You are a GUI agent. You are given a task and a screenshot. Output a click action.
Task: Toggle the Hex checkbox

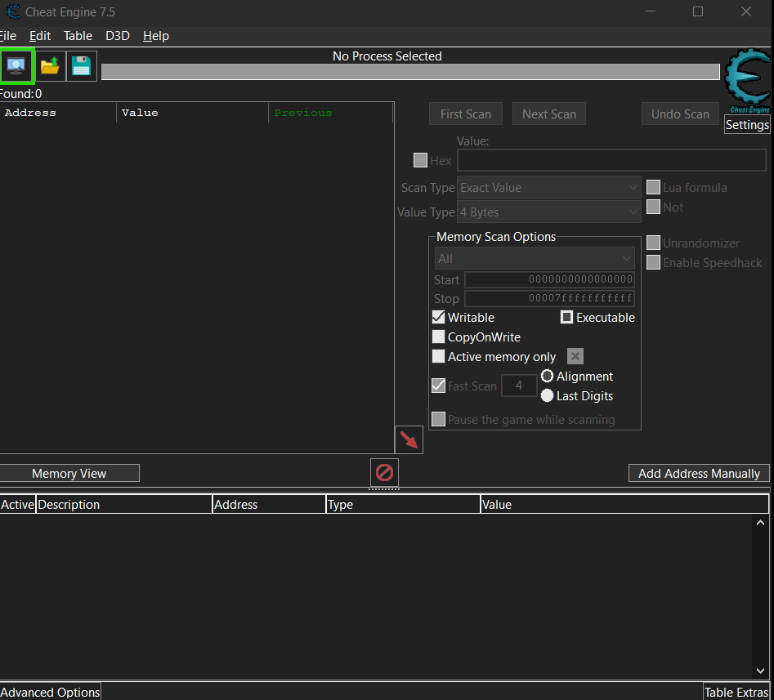[420, 160]
